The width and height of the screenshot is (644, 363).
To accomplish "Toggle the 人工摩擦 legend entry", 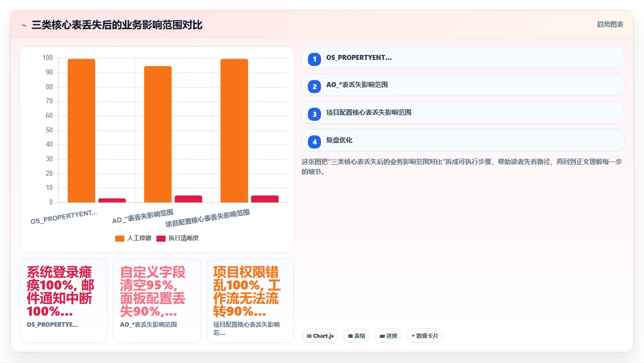I will click(x=133, y=238).
